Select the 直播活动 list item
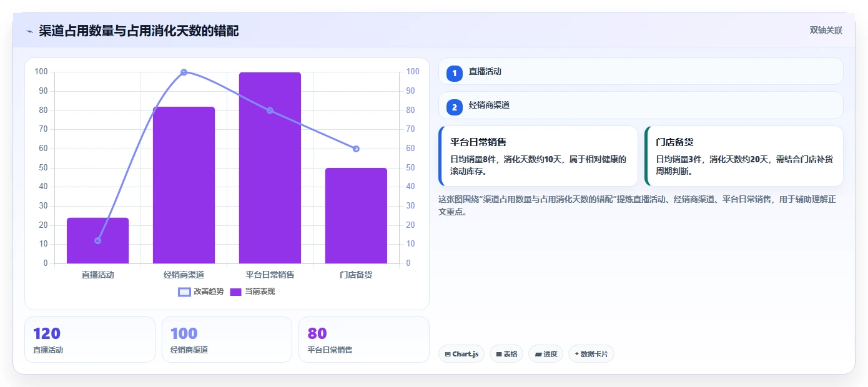Image resolution: width=868 pixels, height=387 pixels. 641,71
